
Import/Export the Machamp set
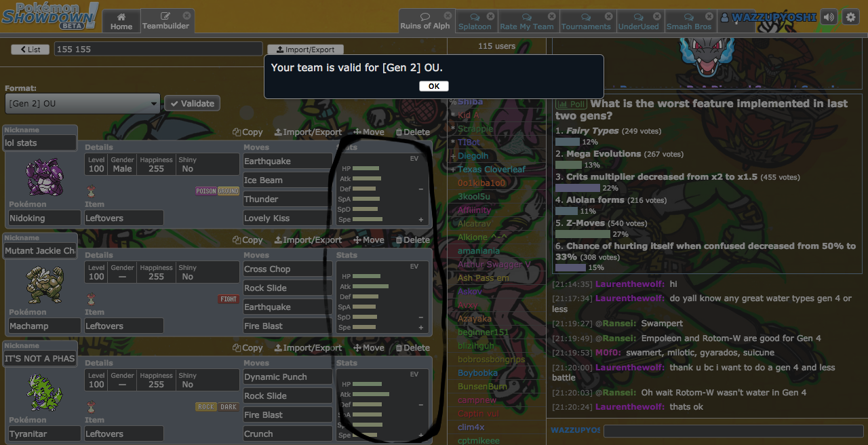308,240
